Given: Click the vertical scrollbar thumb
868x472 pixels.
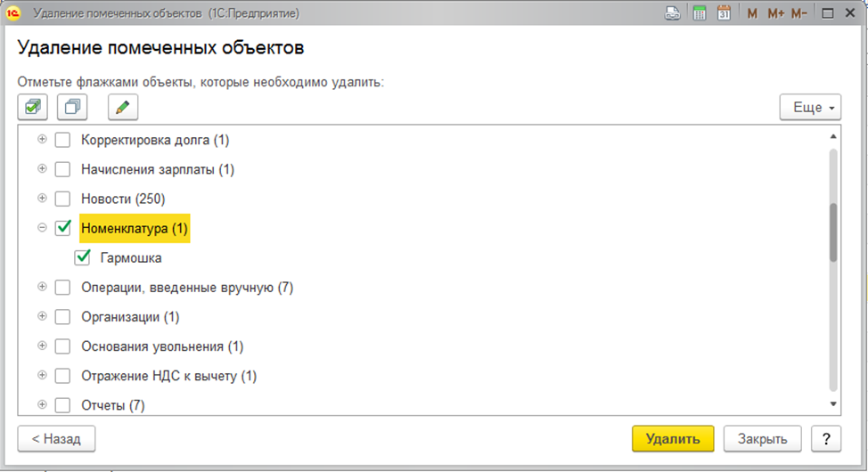Looking at the screenshot, I should (x=833, y=232).
